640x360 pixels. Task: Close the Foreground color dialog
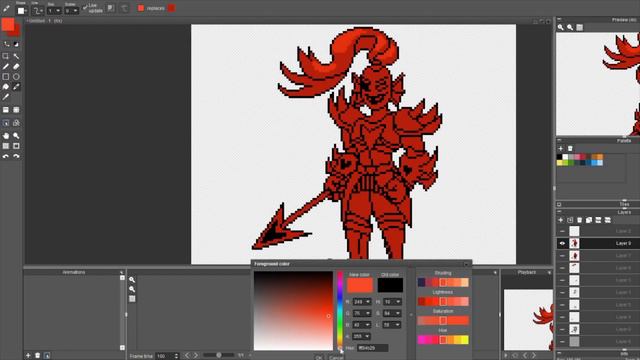point(467,264)
